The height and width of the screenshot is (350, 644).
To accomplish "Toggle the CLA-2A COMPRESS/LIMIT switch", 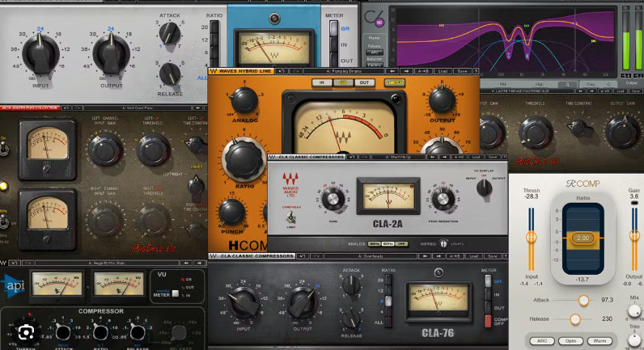I will [291, 217].
